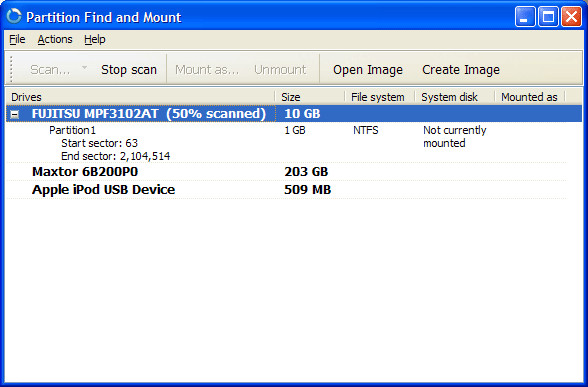Click the Create Image toolbar button
Image resolution: width=588 pixels, height=387 pixels.
coord(461,69)
